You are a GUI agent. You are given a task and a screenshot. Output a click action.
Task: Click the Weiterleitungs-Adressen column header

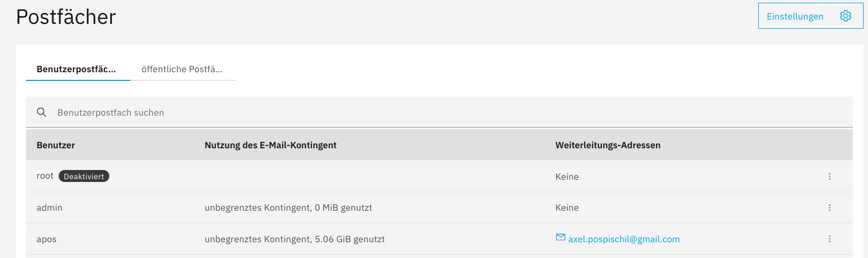click(x=608, y=145)
